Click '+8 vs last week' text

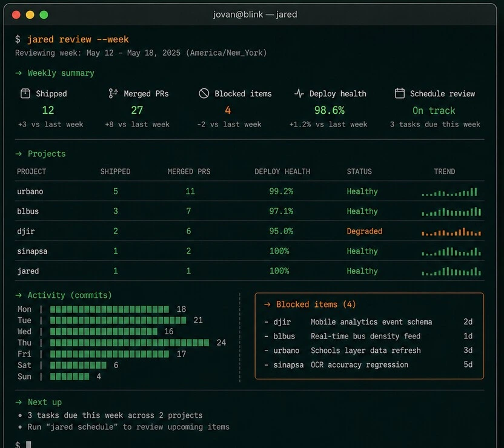click(x=138, y=125)
